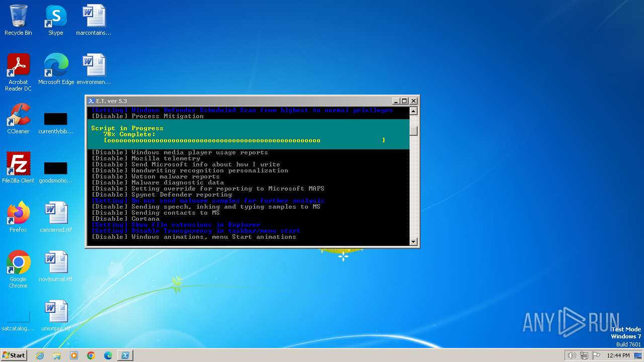Select the FileZilla Client shortcut
The height and width of the screenshot is (362, 644).
click(18, 168)
